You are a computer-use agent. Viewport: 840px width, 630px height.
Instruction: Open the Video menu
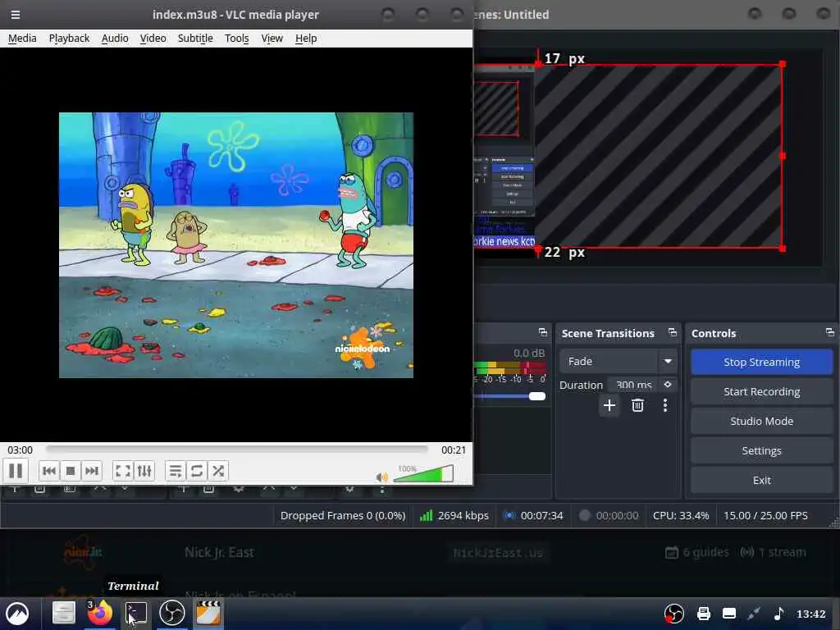coord(153,38)
